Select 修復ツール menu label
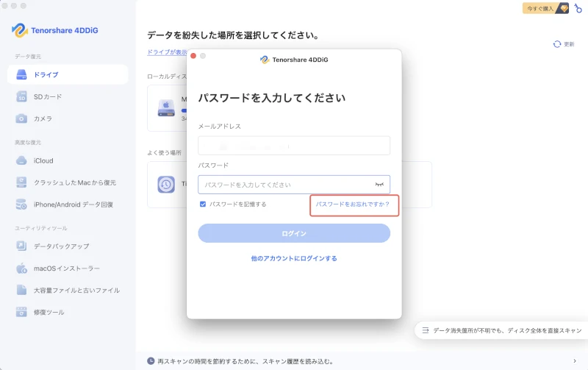The width and height of the screenshot is (588, 370). pos(49,312)
